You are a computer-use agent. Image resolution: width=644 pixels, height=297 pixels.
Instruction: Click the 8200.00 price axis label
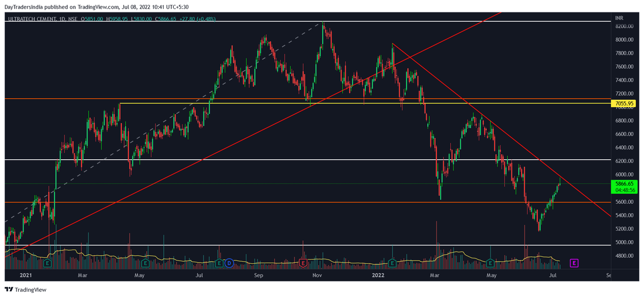pyautogui.click(x=625, y=26)
